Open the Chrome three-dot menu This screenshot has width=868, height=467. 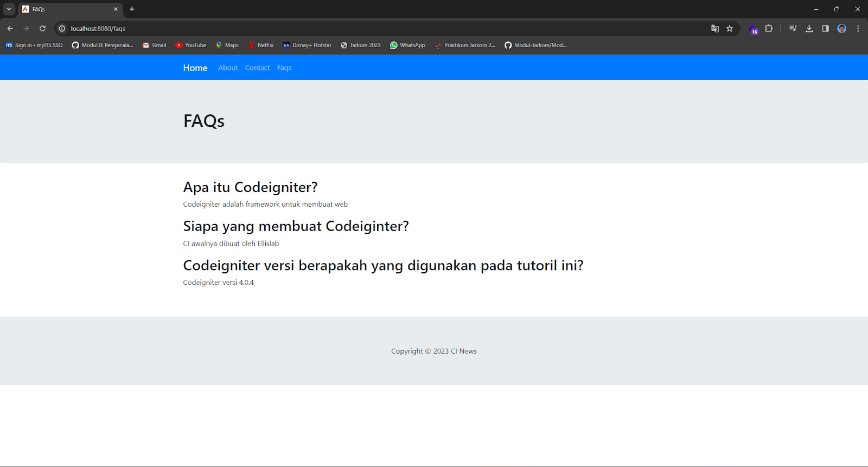tap(858, 29)
